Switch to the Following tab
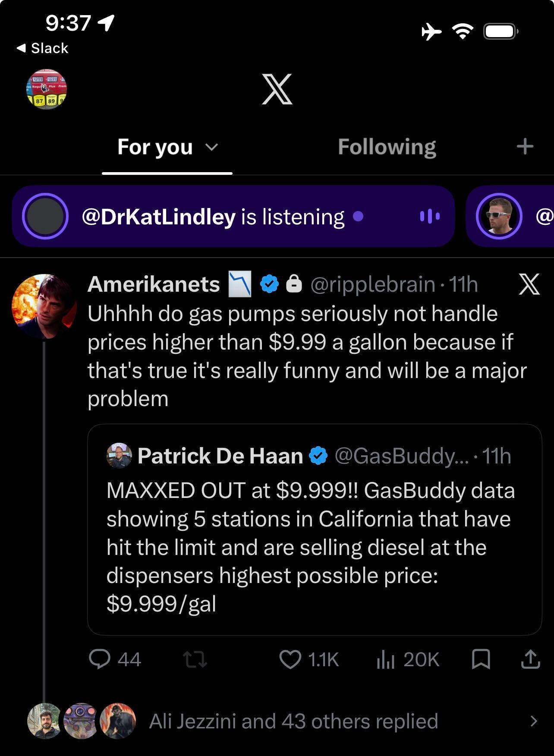Viewport: 554px width, 756px height. point(387,147)
